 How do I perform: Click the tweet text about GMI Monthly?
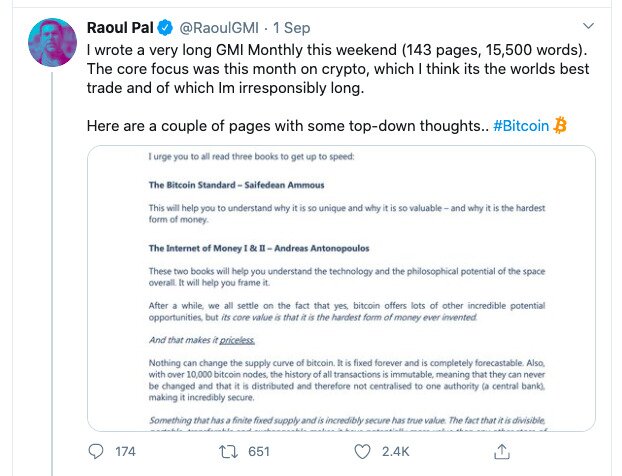[338, 69]
